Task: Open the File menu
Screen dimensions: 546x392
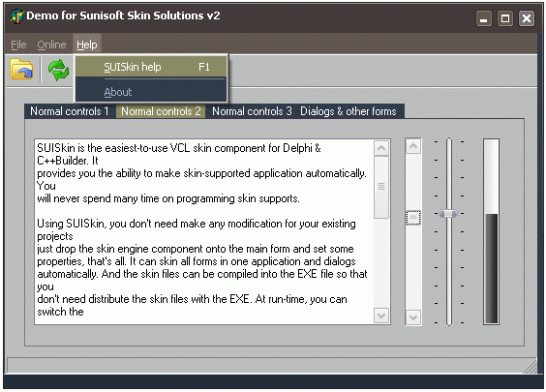Action: click(x=18, y=45)
